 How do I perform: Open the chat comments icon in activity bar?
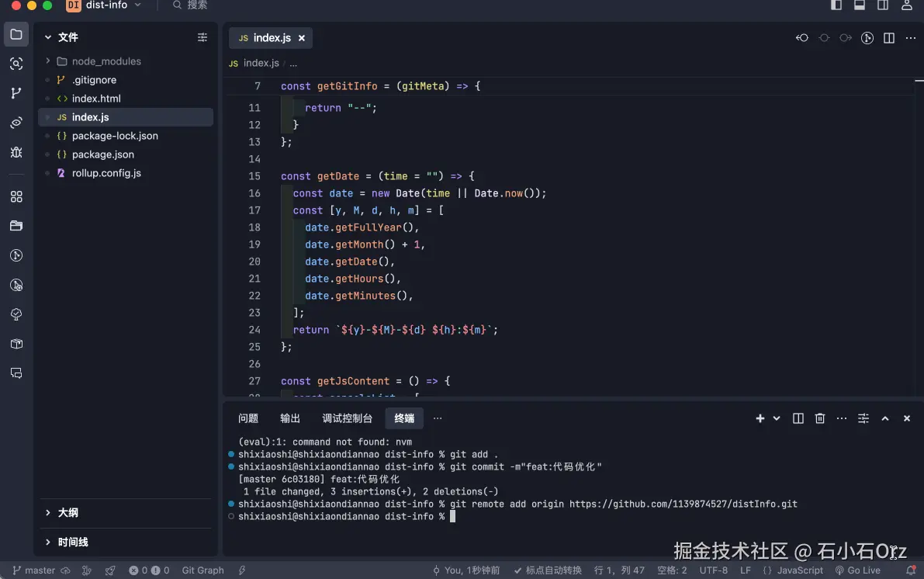click(16, 373)
